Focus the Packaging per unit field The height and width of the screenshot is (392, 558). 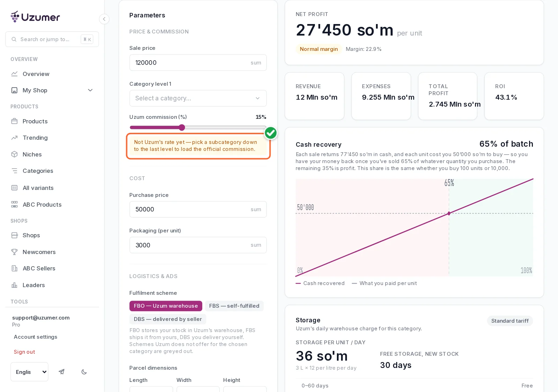(x=198, y=245)
